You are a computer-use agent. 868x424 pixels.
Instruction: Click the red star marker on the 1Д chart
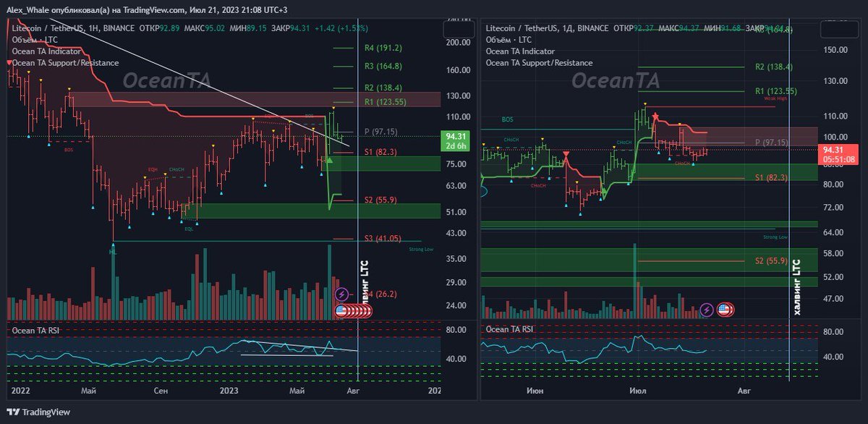click(x=655, y=116)
